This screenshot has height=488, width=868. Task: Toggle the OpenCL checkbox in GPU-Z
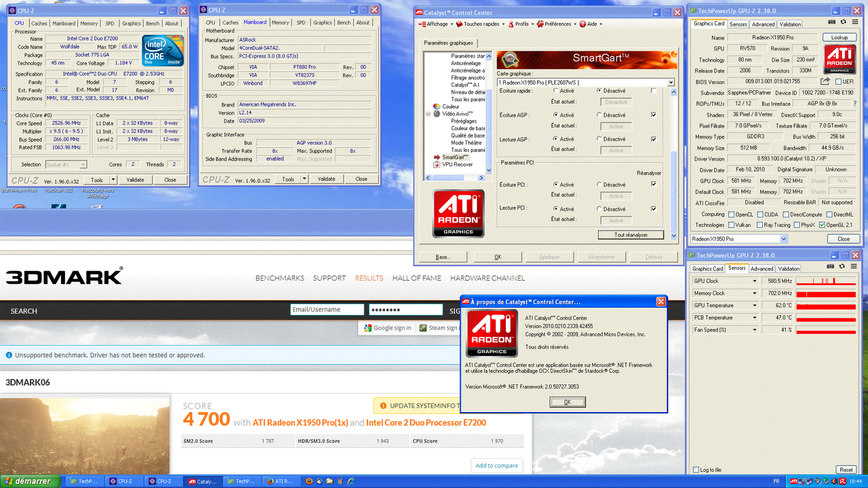tap(731, 214)
